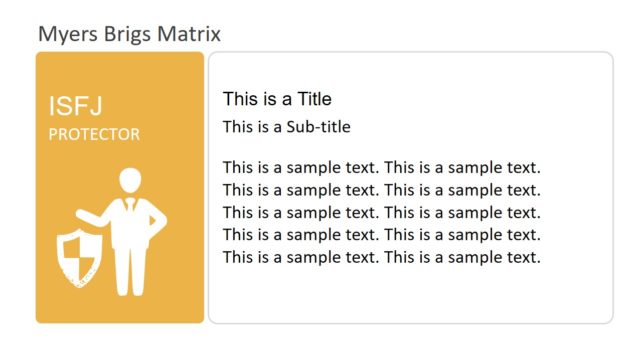
Task: Select 'This is a Sub-title' text
Action: pyautogui.click(x=287, y=127)
